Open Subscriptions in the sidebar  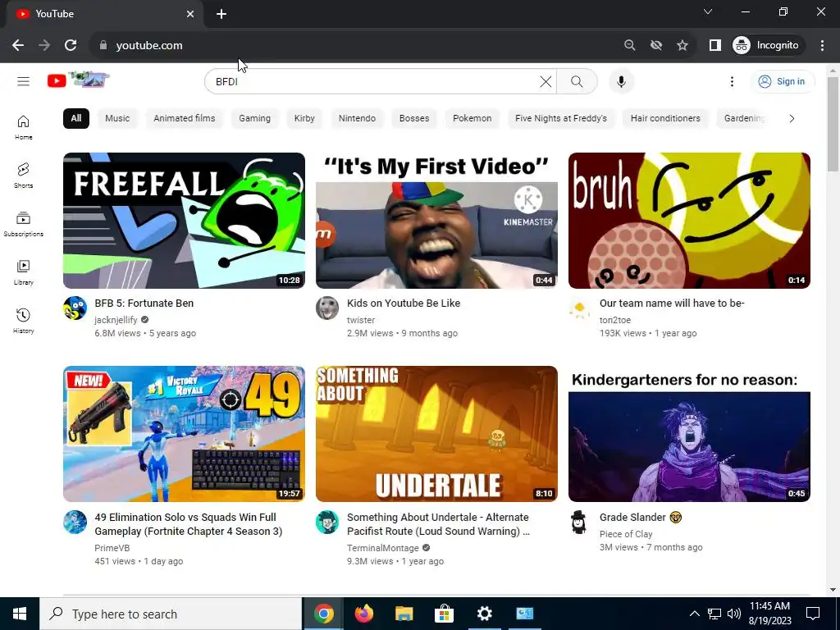click(23, 224)
